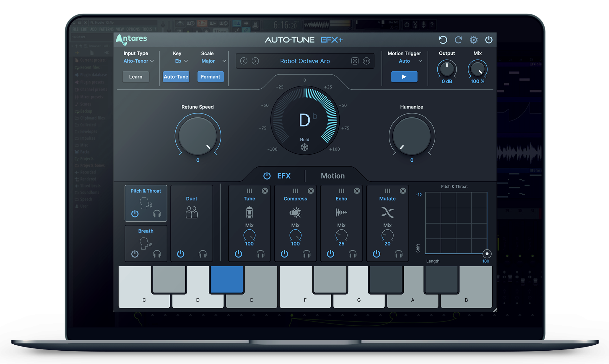Viewport: 609px width, 364px height.
Task: Toggle Tube effect power button
Action: pos(239,254)
